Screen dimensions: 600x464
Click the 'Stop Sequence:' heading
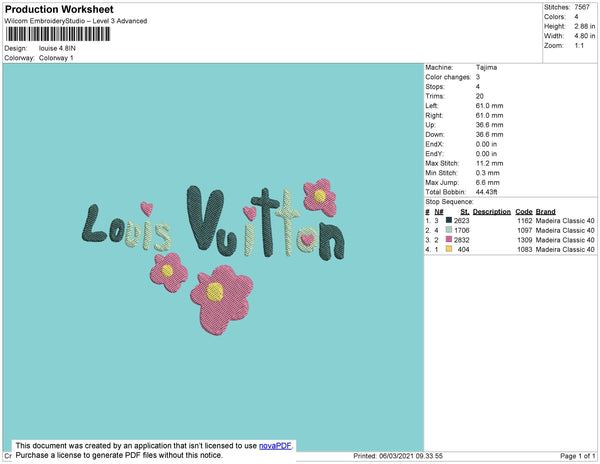click(x=449, y=202)
